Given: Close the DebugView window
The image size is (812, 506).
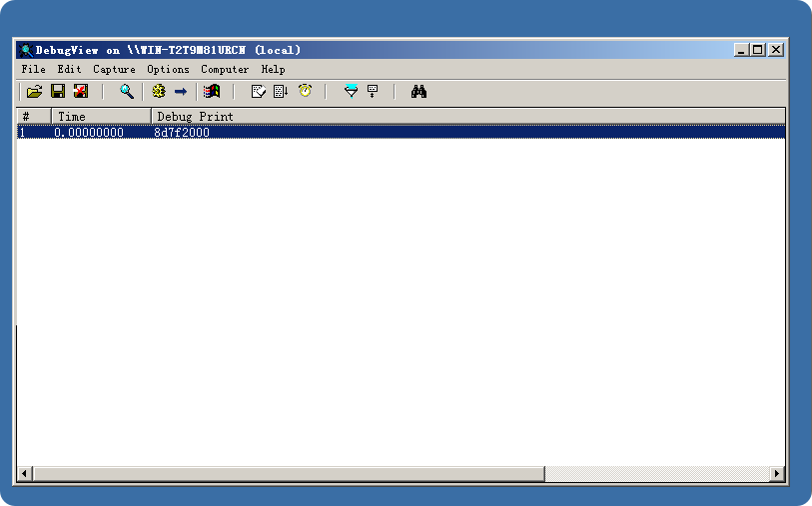Looking at the screenshot, I should tap(776, 50).
